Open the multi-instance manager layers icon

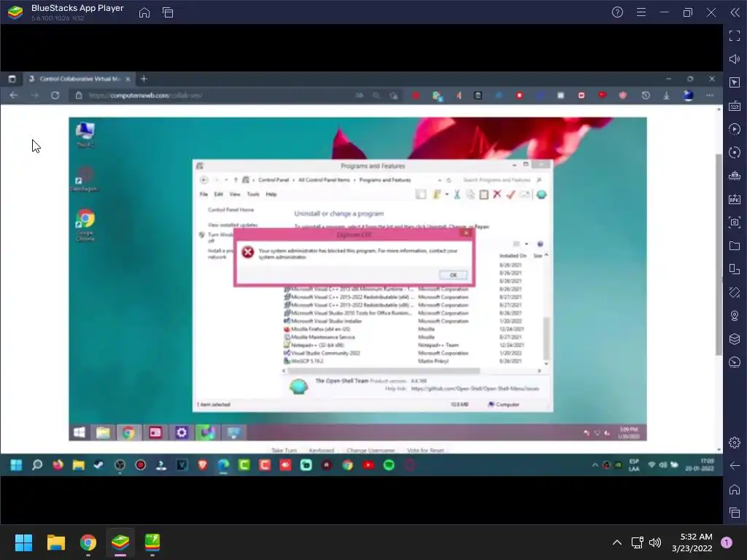click(x=734, y=339)
